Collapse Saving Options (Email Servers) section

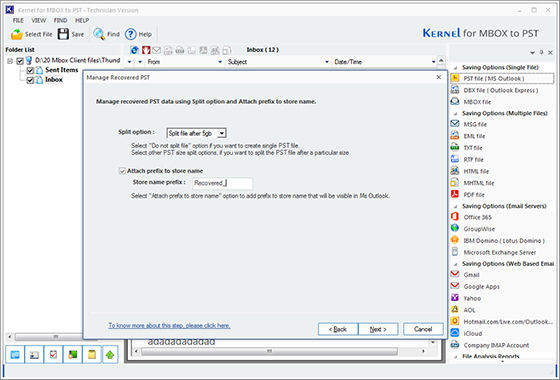point(455,206)
